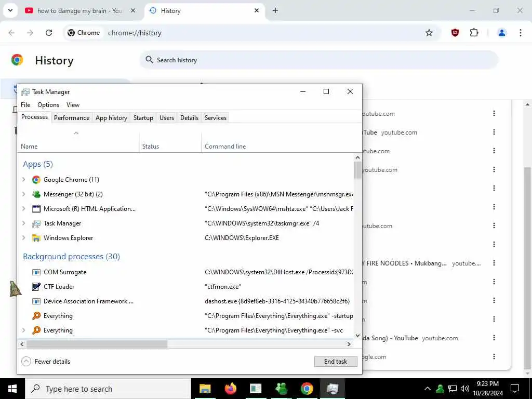
Task: Expand the Google Chrome (11) process group
Action: pos(24,179)
